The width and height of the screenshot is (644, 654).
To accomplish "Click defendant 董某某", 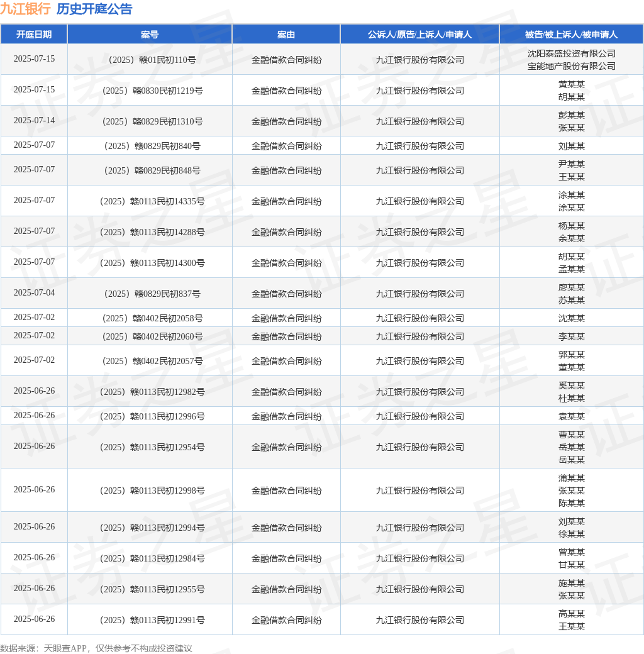I will point(572,367).
